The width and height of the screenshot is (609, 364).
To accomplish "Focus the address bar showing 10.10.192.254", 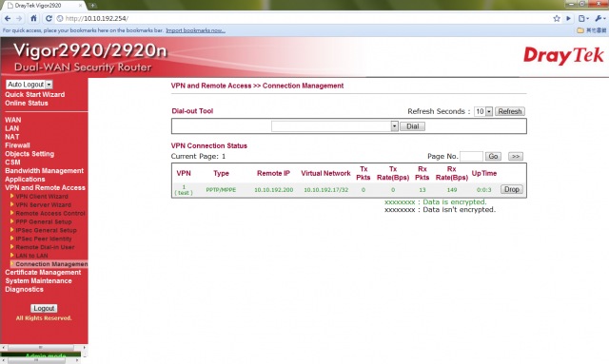I will point(303,18).
